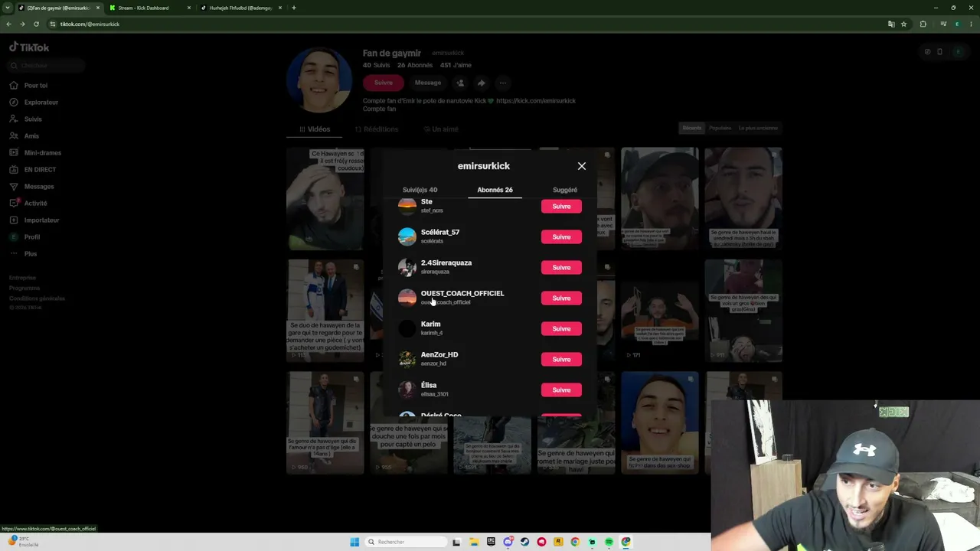980x551 pixels.
Task: Switch to the Hurhejeh Fhfudbd tab
Action: (x=240, y=8)
